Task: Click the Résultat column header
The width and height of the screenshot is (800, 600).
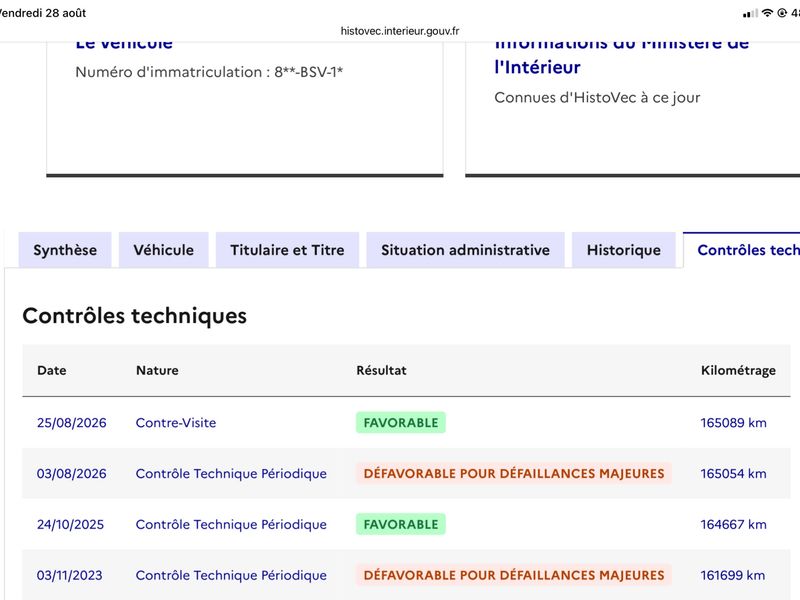Action: [x=381, y=370]
